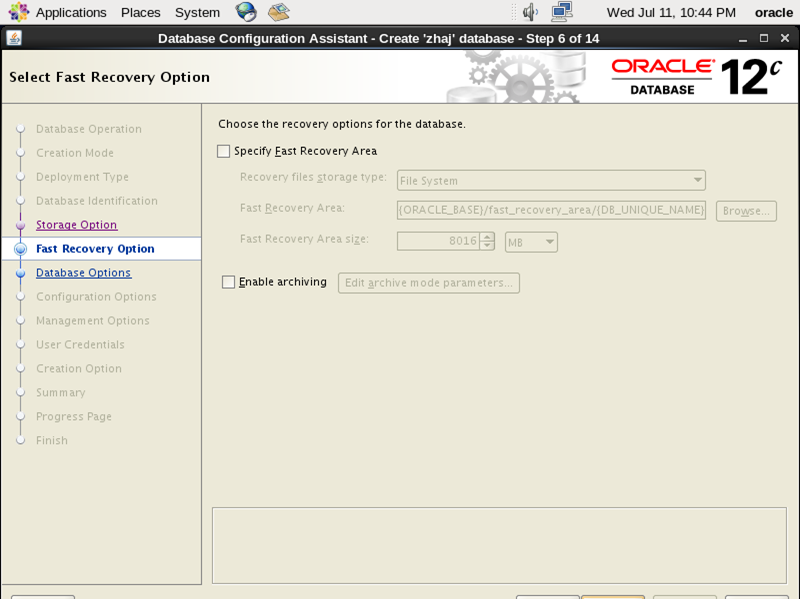The height and width of the screenshot is (599, 800).
Task: Click 'Deployment Type' step text
Action: pos(82,177)
